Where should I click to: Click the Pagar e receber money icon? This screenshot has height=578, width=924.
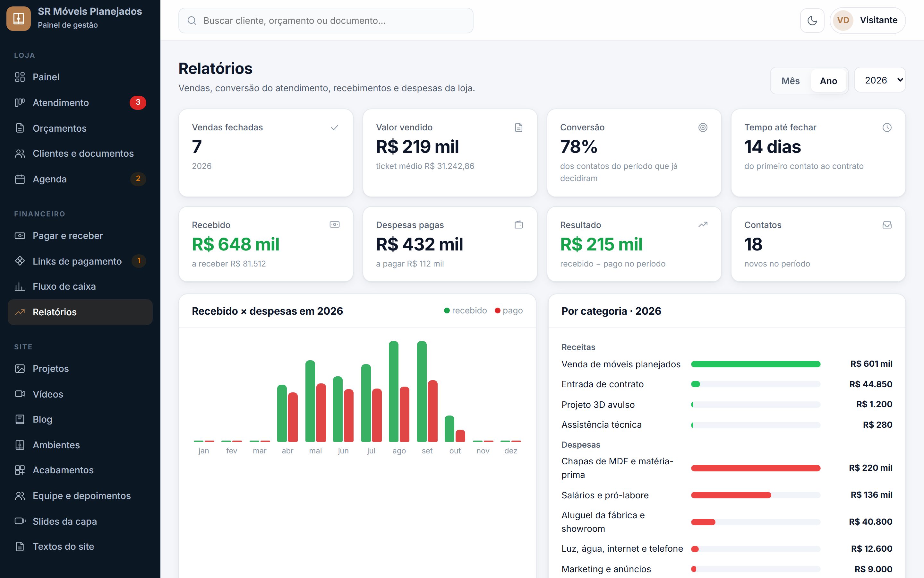(x=20, y=235)
